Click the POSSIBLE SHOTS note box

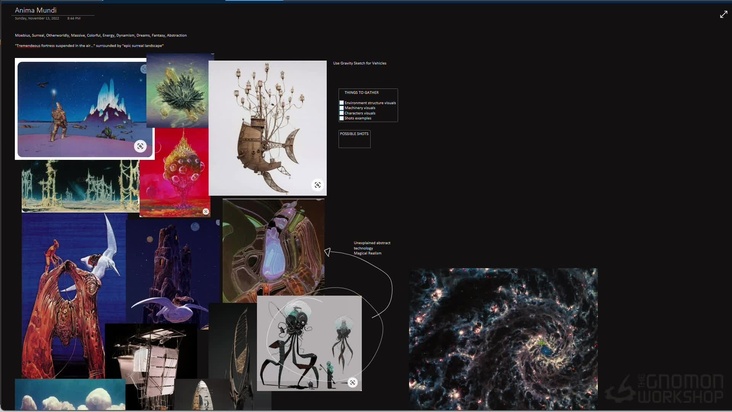(354, 138)
